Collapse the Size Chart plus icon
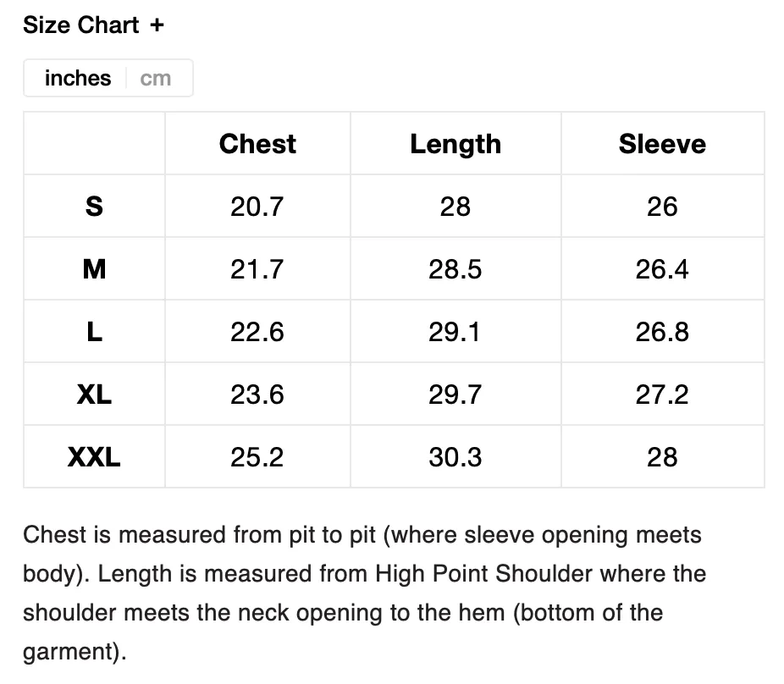This screenshot has width=784, height=684. click(x=157, y=25)
